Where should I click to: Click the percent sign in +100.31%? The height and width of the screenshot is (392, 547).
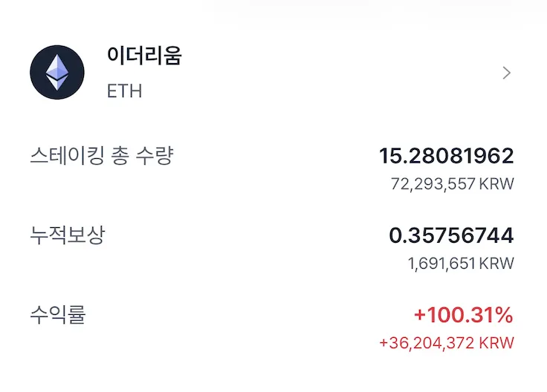[x=504, y=316]
